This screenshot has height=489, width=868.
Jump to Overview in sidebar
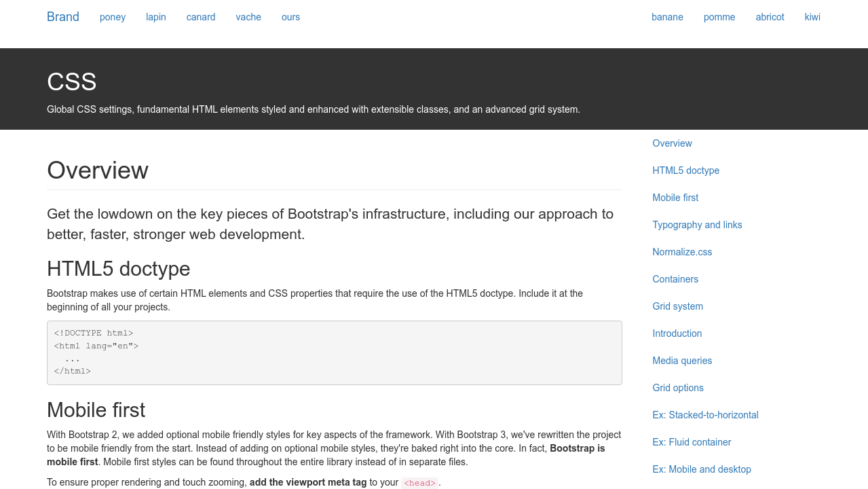[x=672, y=143]
